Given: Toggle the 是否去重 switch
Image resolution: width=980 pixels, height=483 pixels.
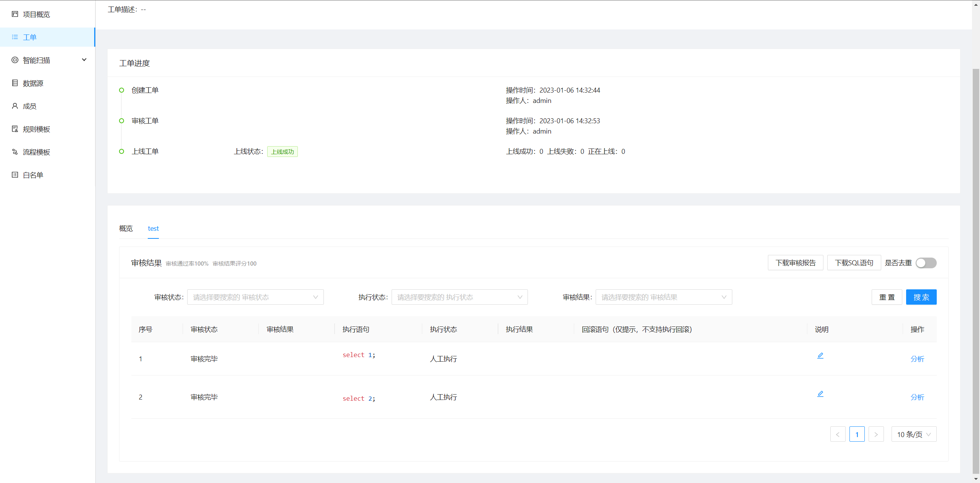Looking at the screenshot, I should 926,263.
